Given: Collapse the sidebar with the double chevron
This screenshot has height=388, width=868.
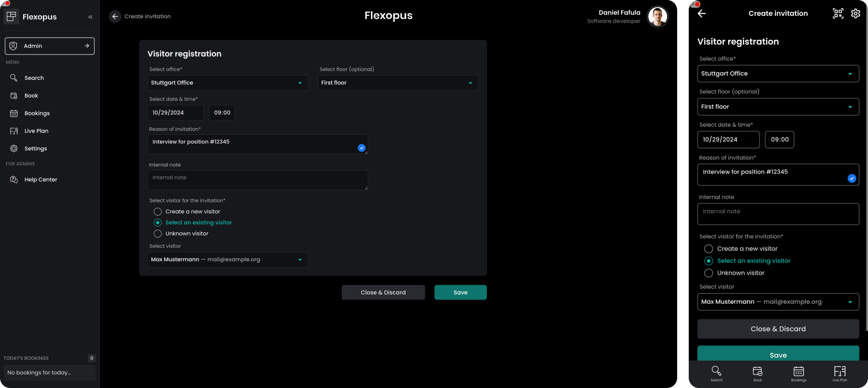Looking at the screenshot, I should (x=90, y=17).
